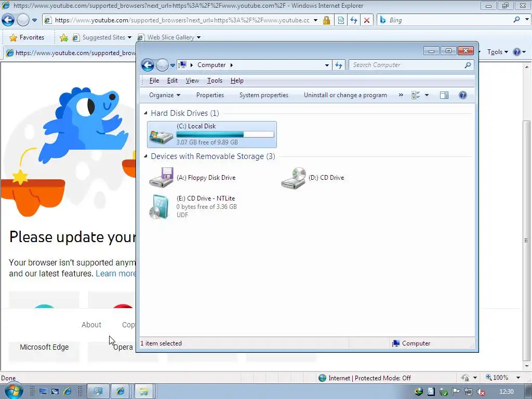The width and height of the screenshot is (532, 399).
Task: Toggle the preview pane icon
Action: point(444,95)
